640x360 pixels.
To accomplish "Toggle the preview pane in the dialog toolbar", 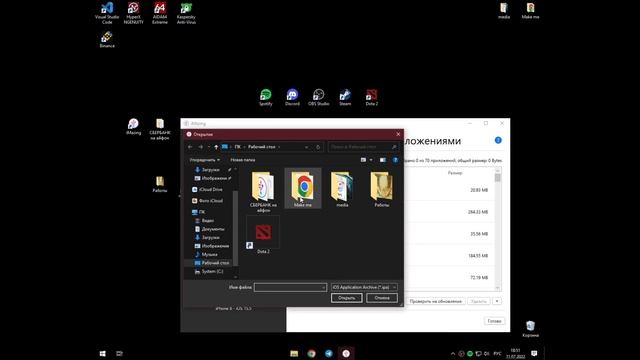I will tap(382, 160).
